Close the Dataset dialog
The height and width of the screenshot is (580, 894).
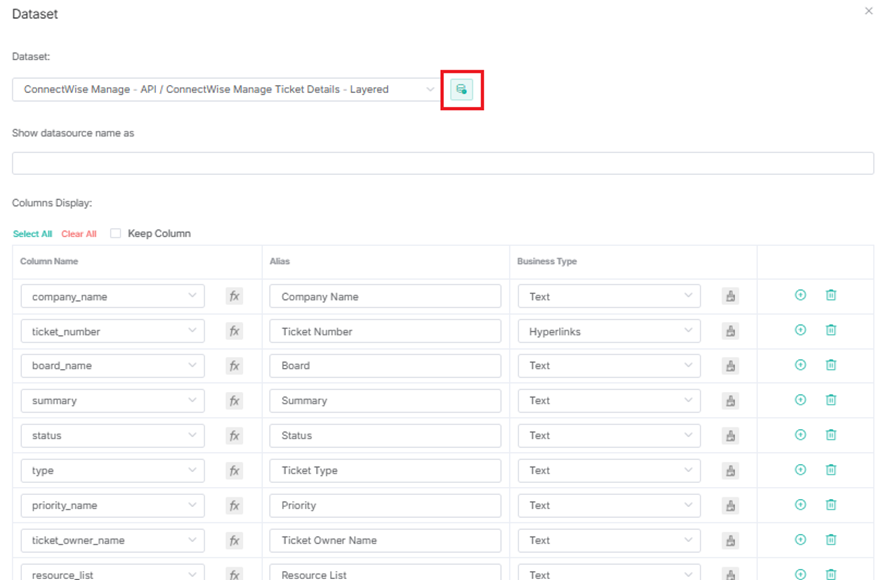coord(868,11)
